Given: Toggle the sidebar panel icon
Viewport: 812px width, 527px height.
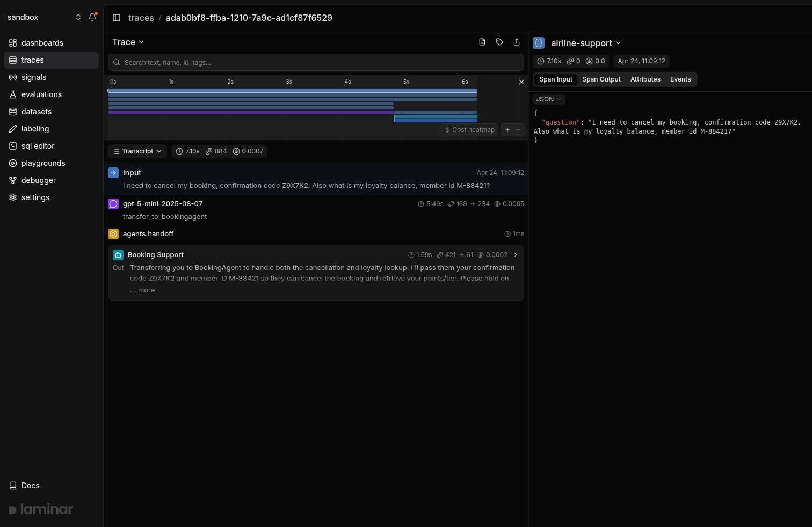Looking at the screenshot, I should tap(117, 18).
